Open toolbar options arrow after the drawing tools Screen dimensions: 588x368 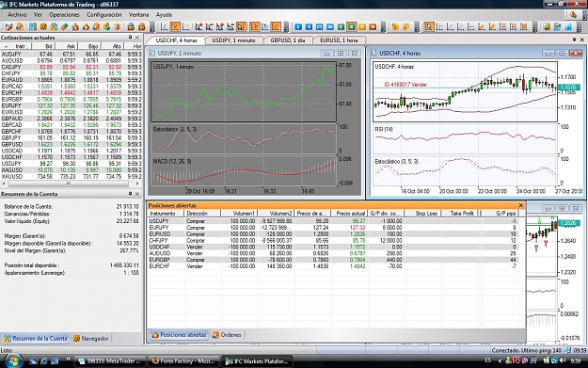[534, 27]
